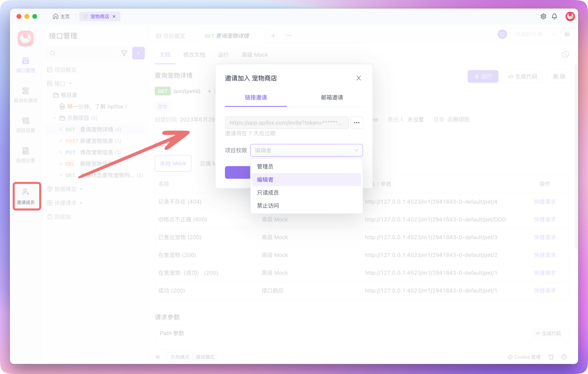Click 快捷请求 link for 已售出宠物 (200)
The height and width of the screenshot is (374, 588).
[x=545, y=237]
